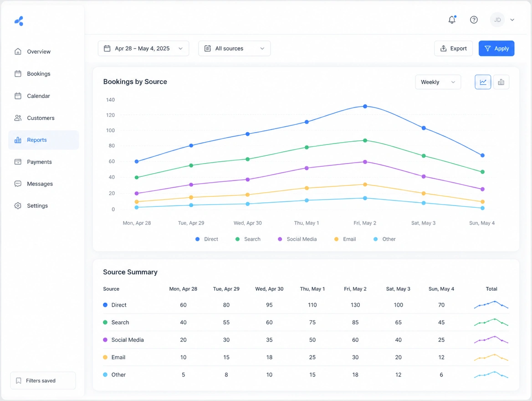Image resolution: width=532 pixels, height=401 pixels.
Task: Click the Other row sparkline
Action: coord(491,375)
